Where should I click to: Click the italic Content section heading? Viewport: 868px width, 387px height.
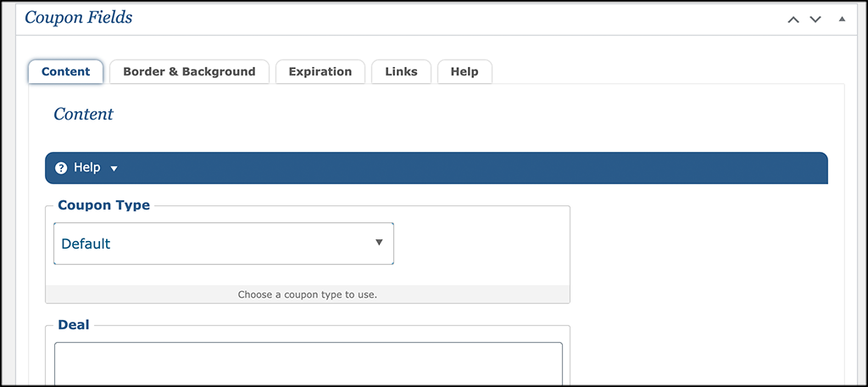(84, 115)
